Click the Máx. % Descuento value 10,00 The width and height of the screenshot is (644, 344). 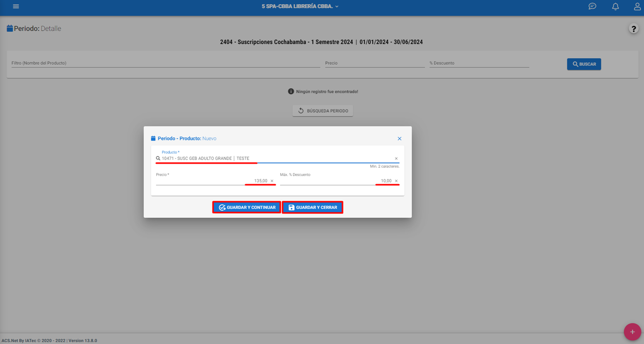(x=386, y=181)
